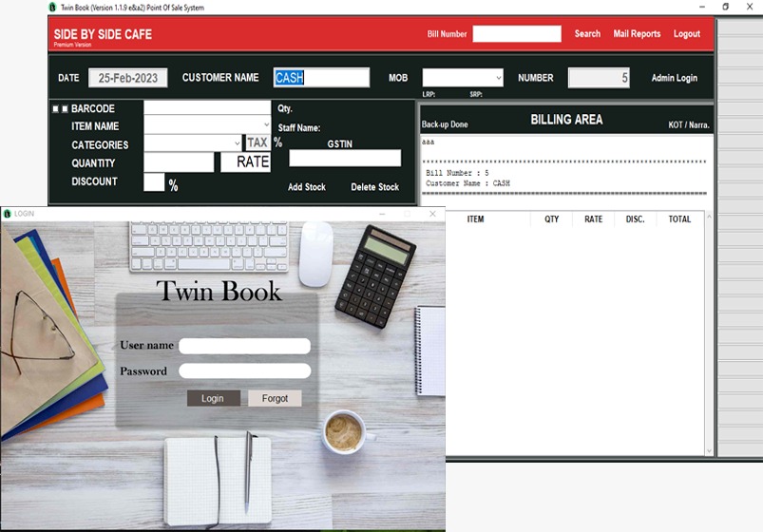Click the Twin Book app icon in title bar

(x=52, y=8)
